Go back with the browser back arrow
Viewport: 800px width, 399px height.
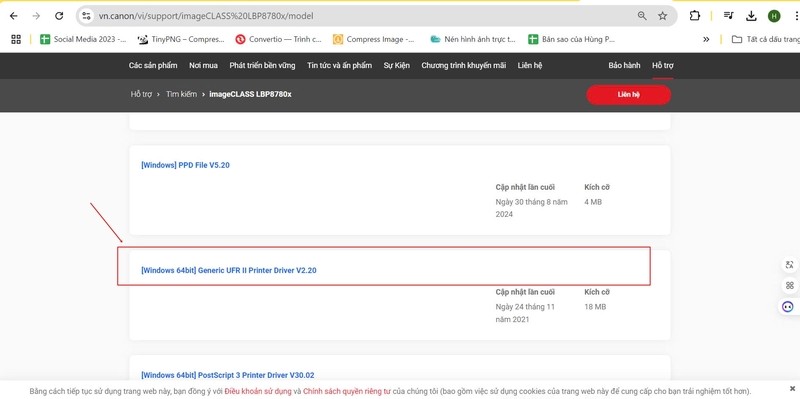[x=14, y=16]
